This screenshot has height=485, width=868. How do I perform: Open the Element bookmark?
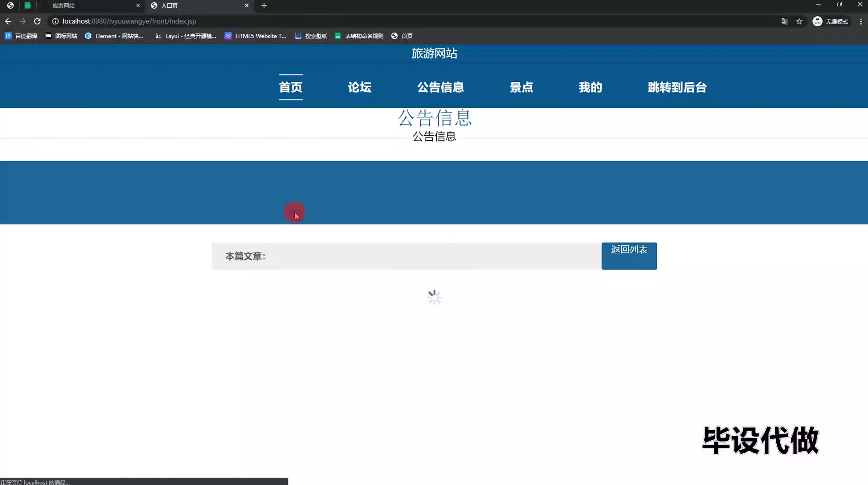coord(114,36)
